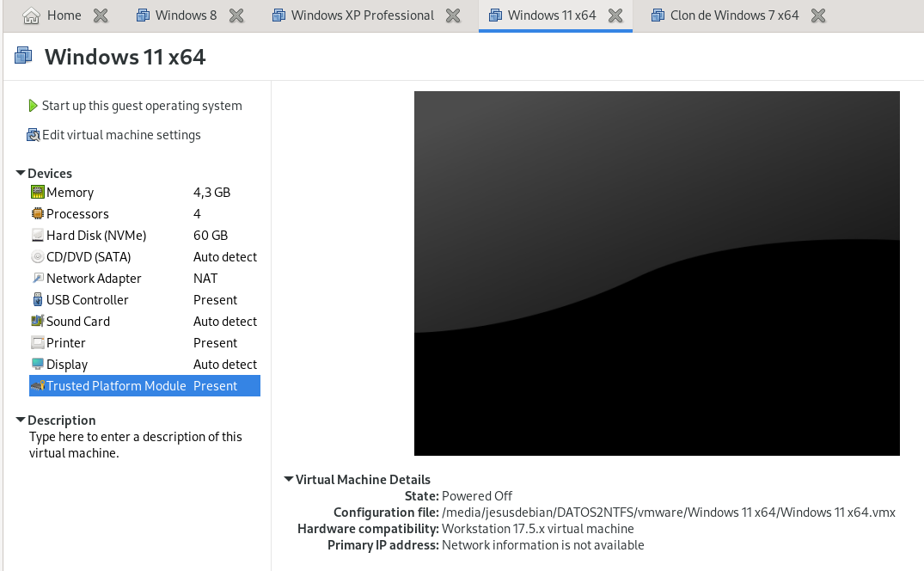Open Edit virtual machine settings
Viewport: 924px width, 571px height.
coord(121,135)
